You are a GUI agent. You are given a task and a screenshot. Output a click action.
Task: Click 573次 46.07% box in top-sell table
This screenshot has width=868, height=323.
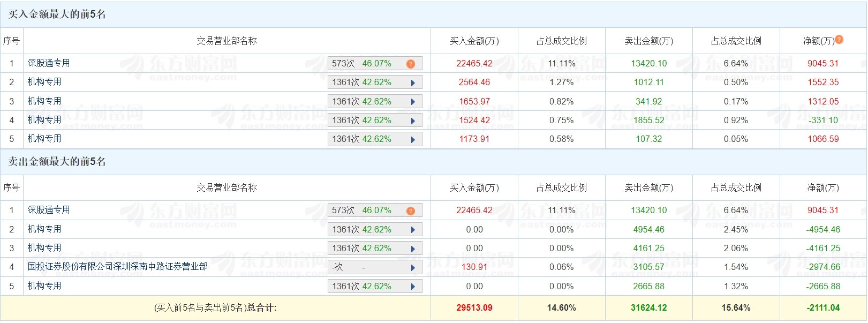pyautogui.click(x=375, y=211)
